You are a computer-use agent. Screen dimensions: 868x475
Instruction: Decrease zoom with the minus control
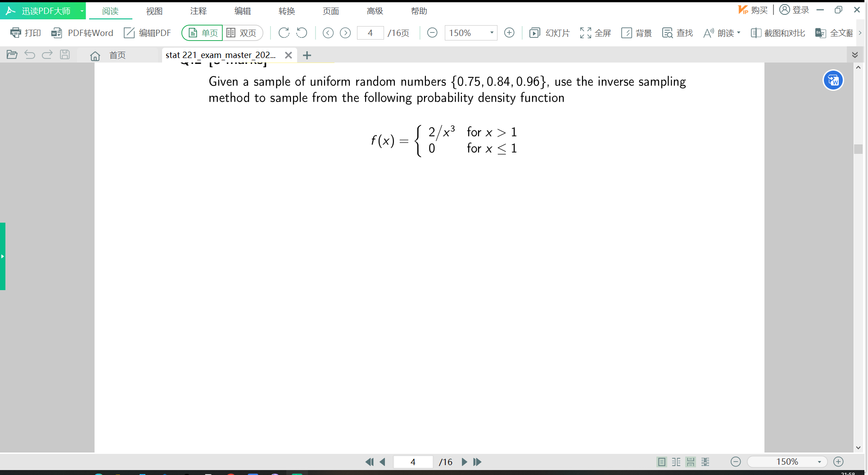tap(432, 32)
